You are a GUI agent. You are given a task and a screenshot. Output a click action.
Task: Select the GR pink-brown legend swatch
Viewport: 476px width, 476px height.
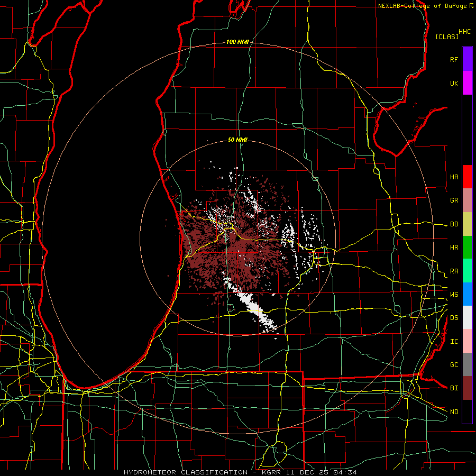click(x=467, y=200)
